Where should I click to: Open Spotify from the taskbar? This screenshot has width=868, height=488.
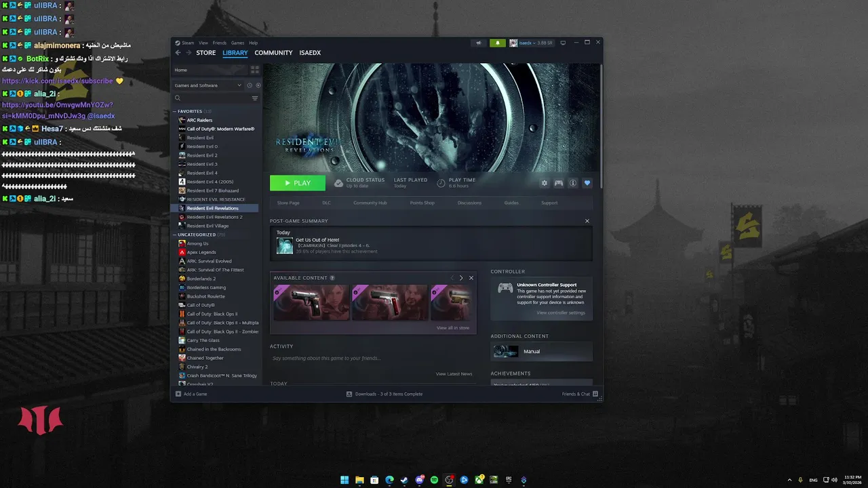click(x=434, y=480)
